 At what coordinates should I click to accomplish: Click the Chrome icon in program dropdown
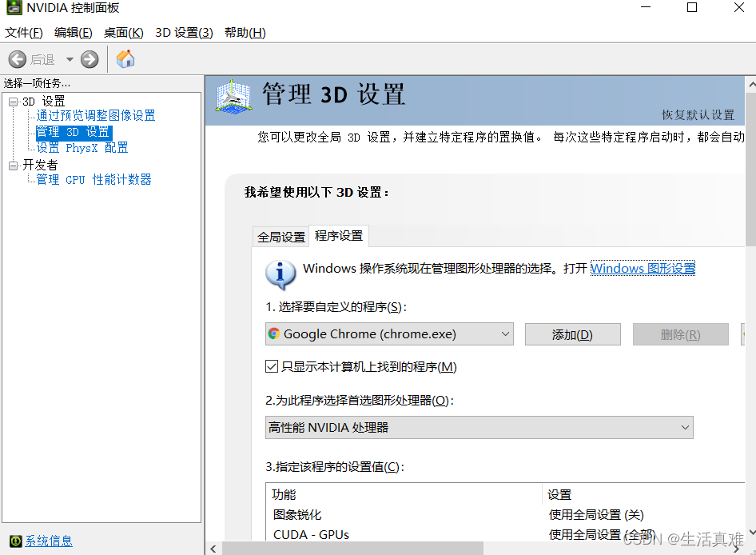(x=274, y=333)
